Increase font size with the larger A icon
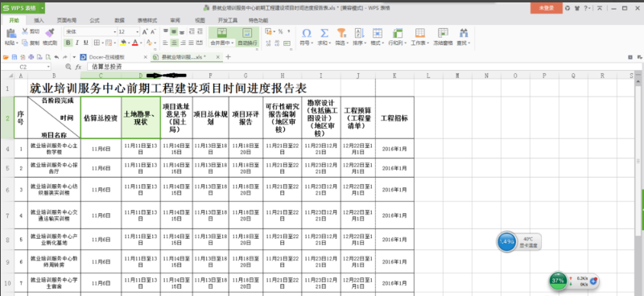The image size is (644, 296). point(145,31)
